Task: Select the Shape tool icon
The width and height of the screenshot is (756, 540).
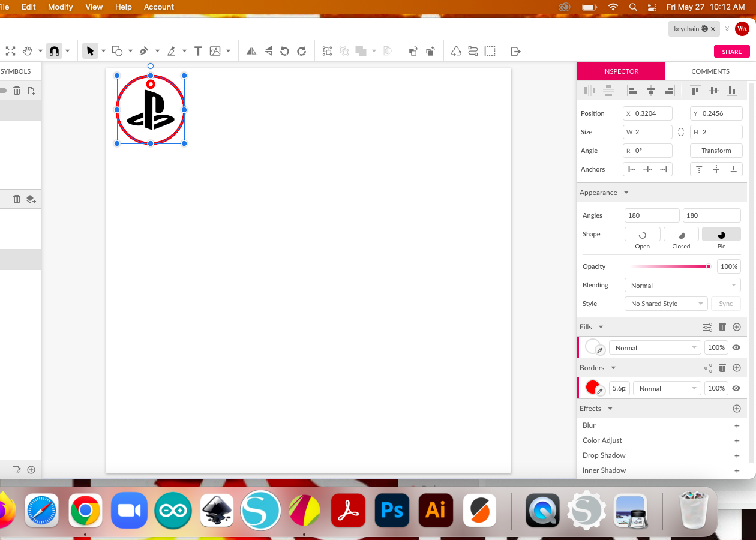Action: 117,51
